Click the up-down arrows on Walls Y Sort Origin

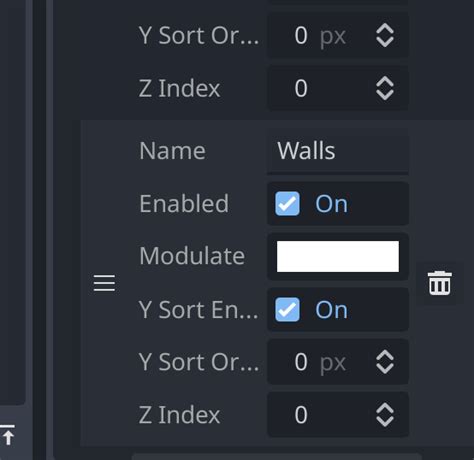pos(385,362)
